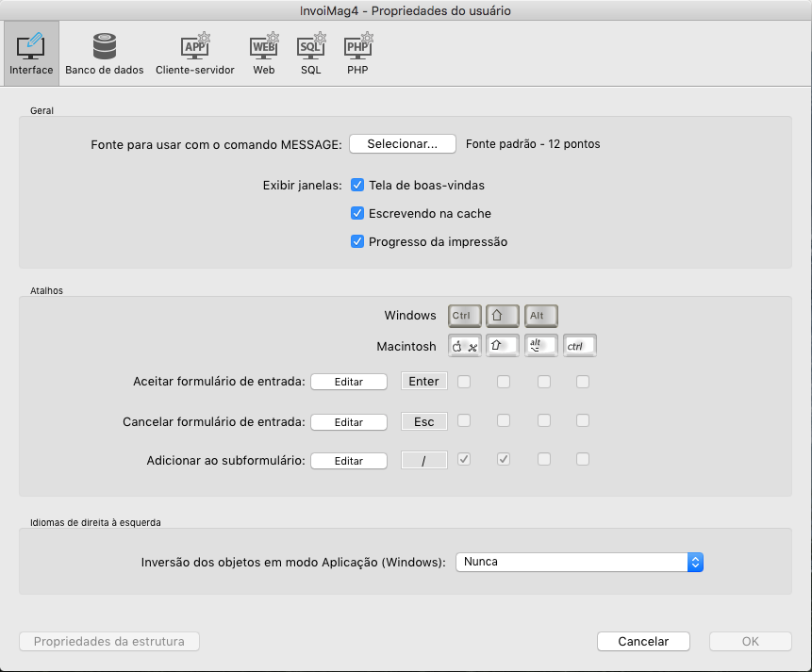Open the Web settings pane
The image size is (812, 672).
tap(264, 54)
